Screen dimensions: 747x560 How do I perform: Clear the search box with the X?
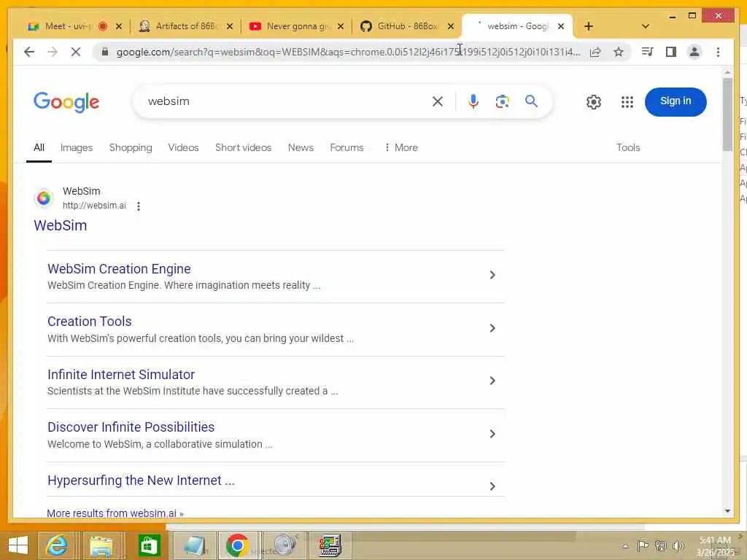click(438, 101)
